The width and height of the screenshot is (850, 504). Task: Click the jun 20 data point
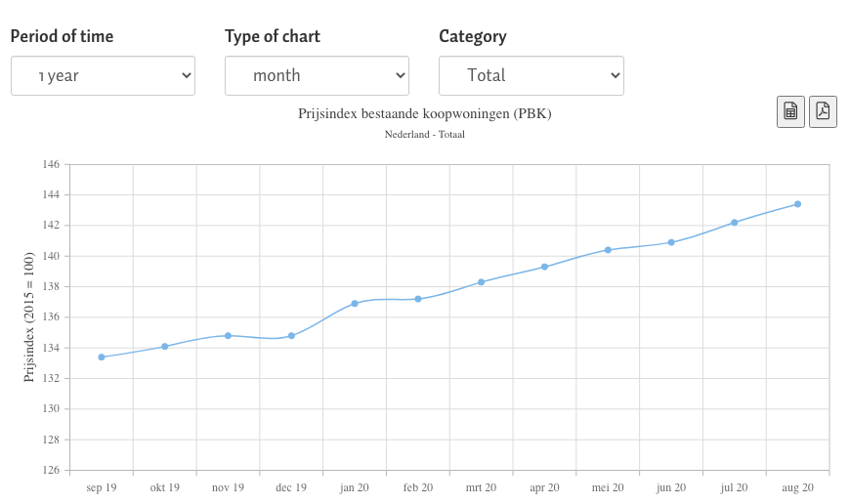point(671,242)
